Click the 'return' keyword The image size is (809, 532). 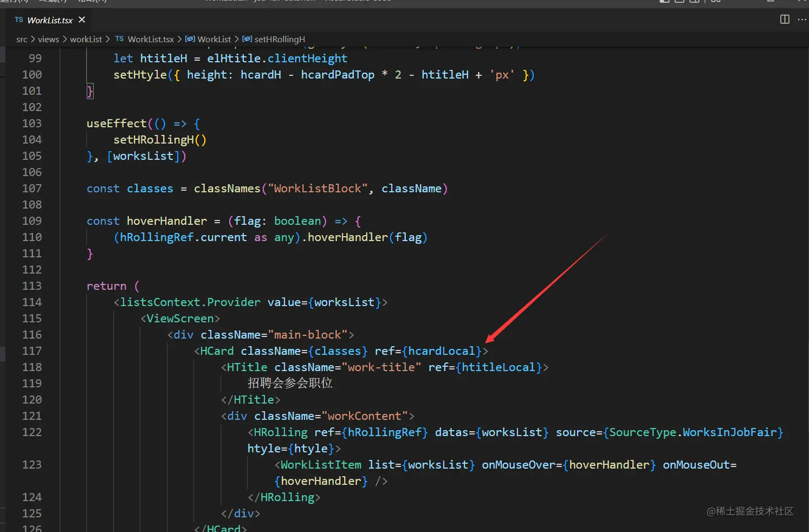(x=106, y=286)
